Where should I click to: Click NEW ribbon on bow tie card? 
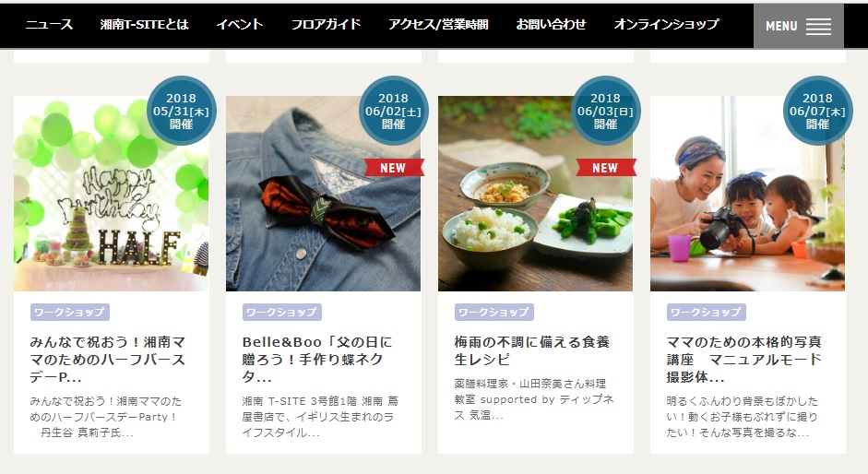(x=394, y=168)
